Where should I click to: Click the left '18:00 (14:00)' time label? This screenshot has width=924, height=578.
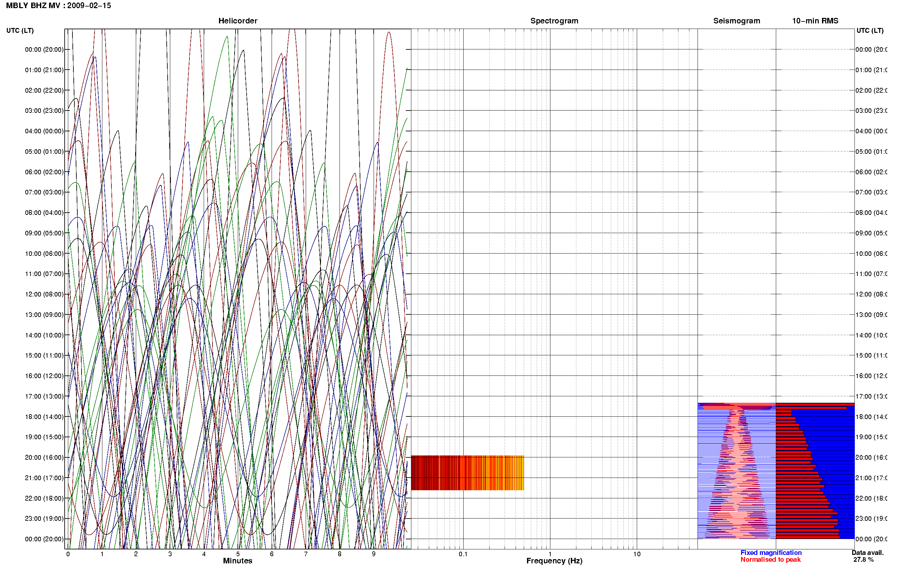tap(44, 417)
